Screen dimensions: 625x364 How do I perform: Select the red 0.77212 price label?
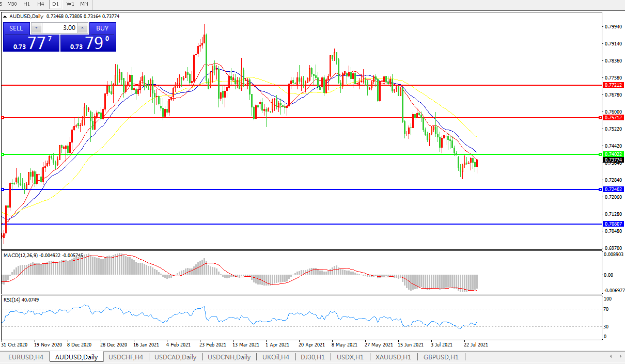[x=613, y=85]
